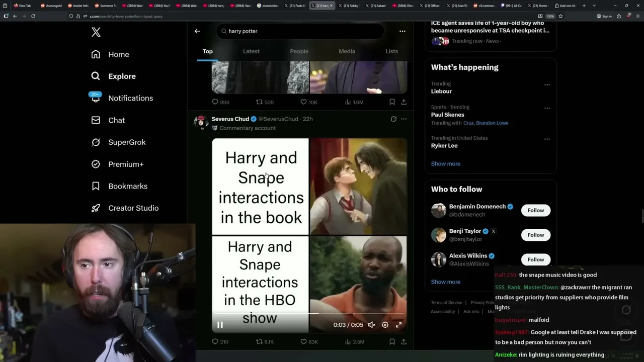
Task: Switch to the Latest tab
Action: coord(251,51)
